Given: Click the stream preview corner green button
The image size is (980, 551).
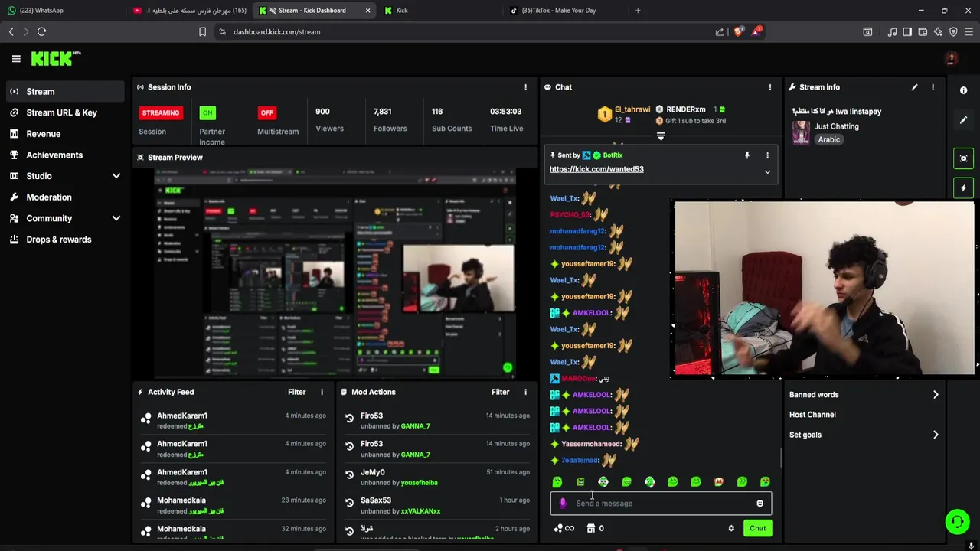Looking at the screenshot, I should 507,368.
